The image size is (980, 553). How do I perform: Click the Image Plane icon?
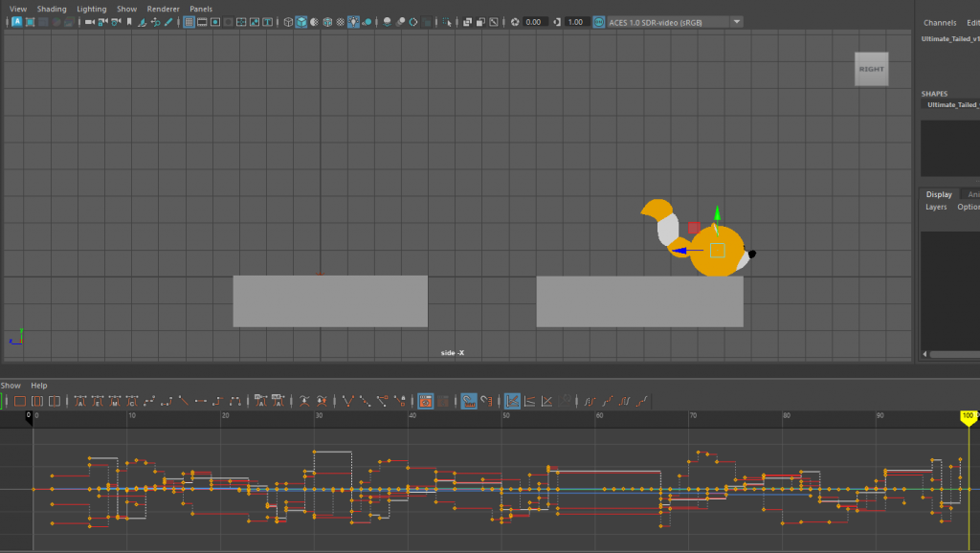142,22
